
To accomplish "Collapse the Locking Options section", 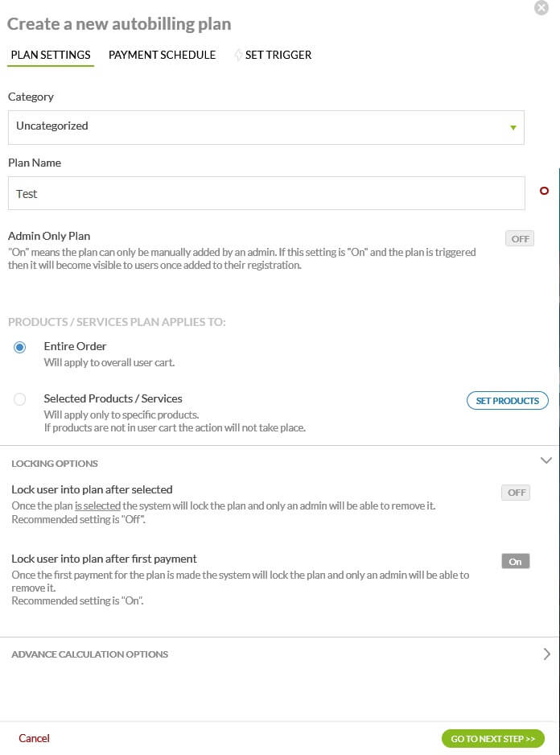I will coord(546,460).
